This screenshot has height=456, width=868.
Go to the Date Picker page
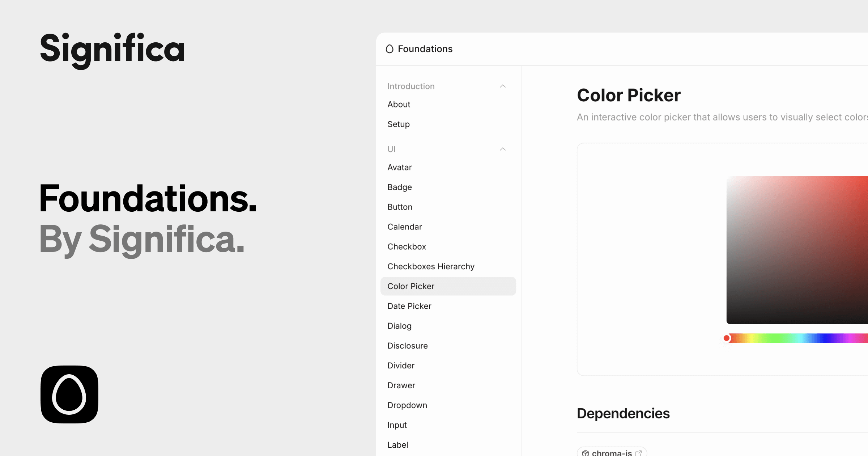pos(409,306)
